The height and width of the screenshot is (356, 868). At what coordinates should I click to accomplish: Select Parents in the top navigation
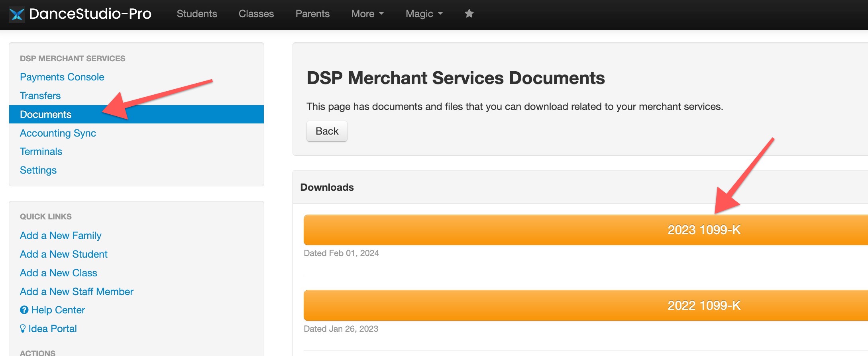tap(312, 14)
